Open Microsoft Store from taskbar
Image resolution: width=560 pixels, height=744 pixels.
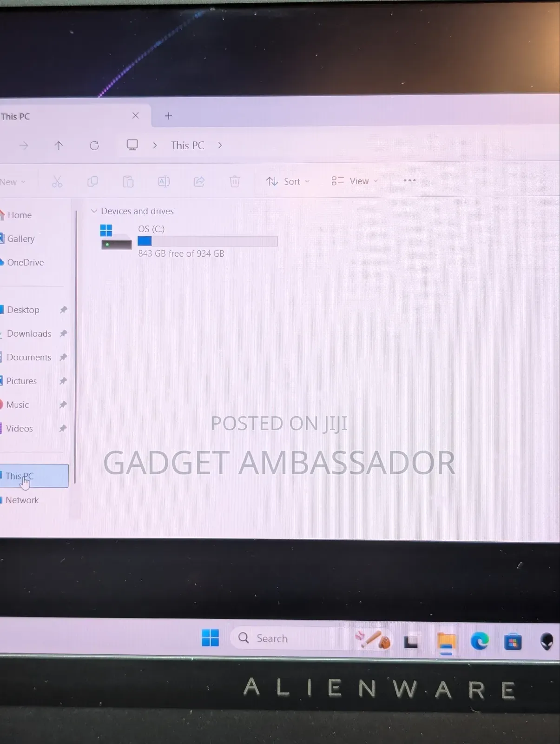pyautogui.click(x=513, y=642)
